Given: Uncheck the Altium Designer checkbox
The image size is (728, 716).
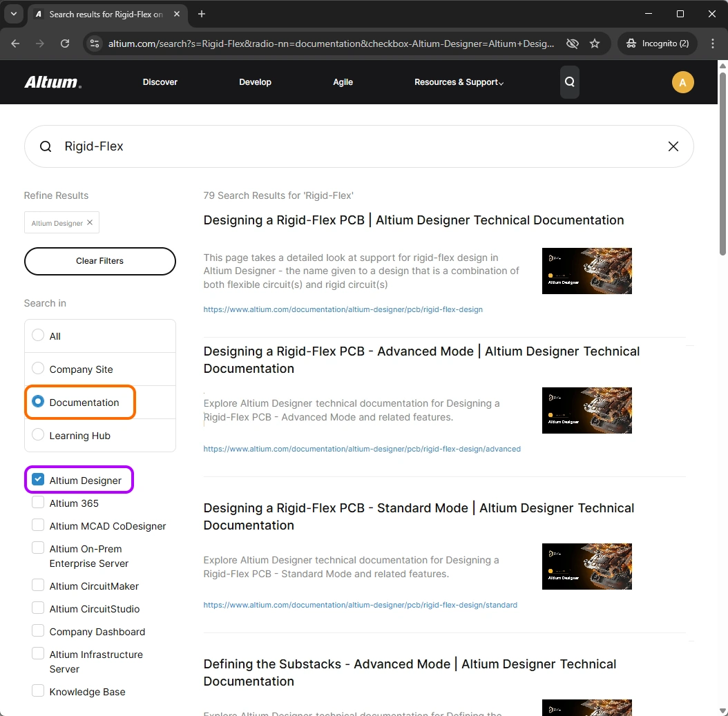Looking at the screenshot, I should (38, 480).
